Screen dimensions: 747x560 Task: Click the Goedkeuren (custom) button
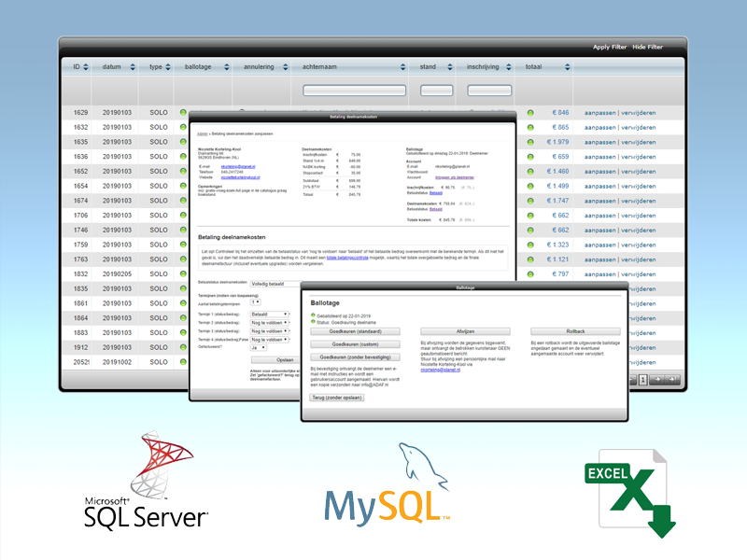click(356, 344)
